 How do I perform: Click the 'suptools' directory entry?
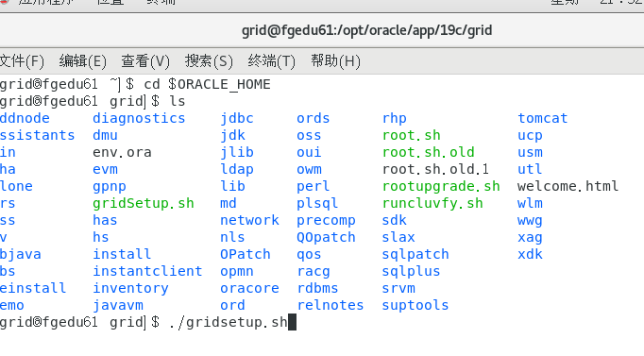(x=415, y=306)
